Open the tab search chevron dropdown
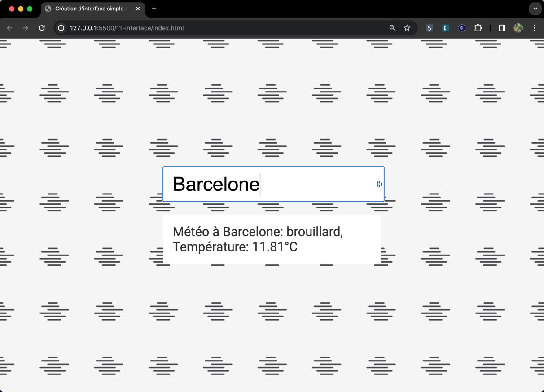 click(x=535, y=9)
